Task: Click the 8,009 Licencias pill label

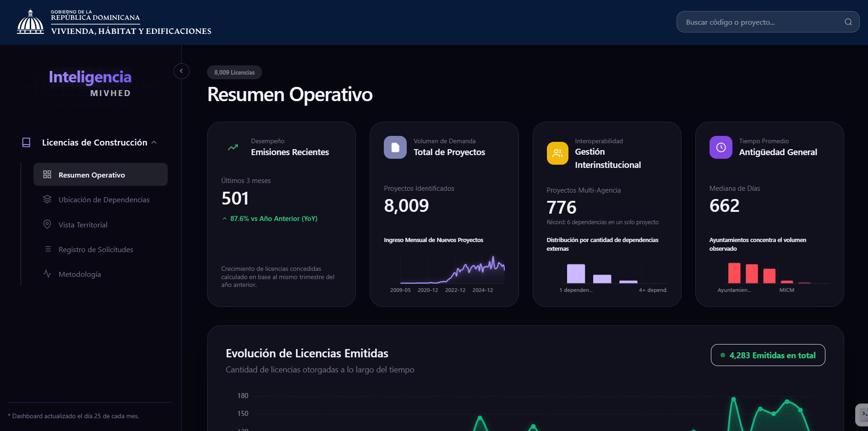Action: [x=235, y=72]
